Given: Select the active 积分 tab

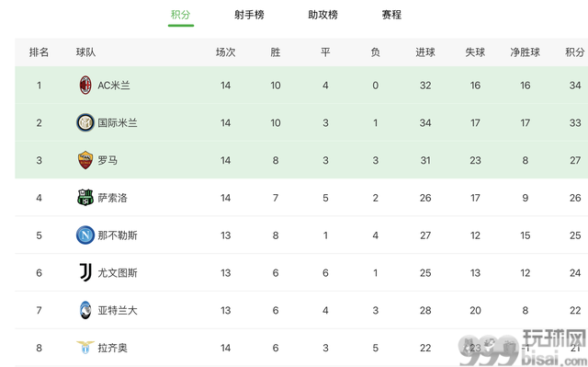Looking at the screenshot, I should (181, 15).
